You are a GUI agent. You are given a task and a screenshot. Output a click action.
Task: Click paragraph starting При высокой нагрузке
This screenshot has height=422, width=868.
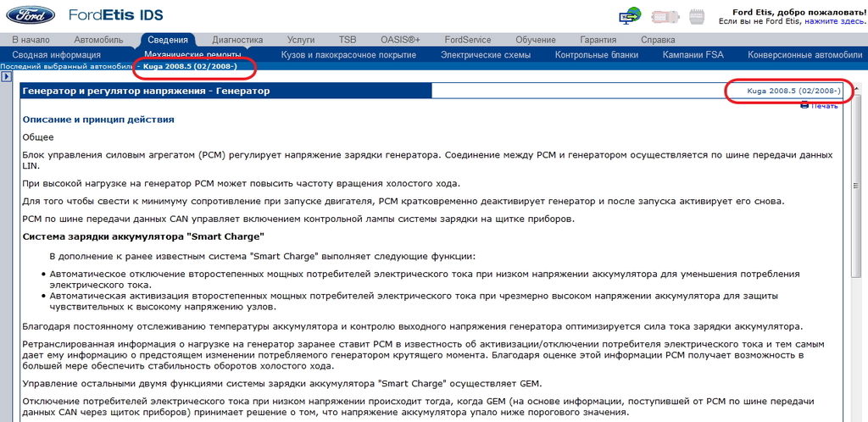[x=242, y=184]
